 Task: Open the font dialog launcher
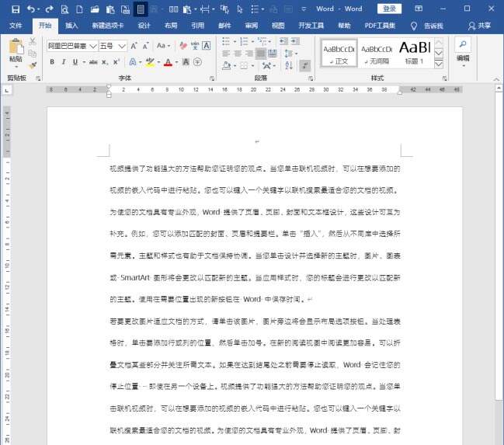tap(212, 78)
